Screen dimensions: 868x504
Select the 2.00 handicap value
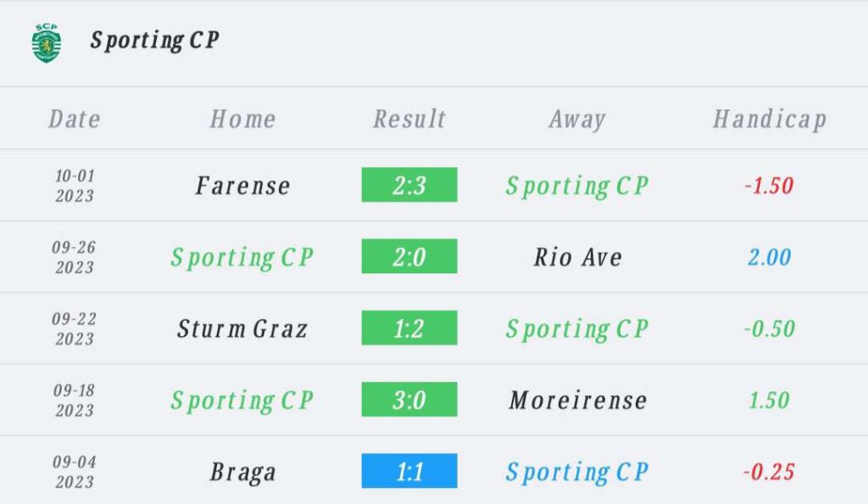click(770, 257)
